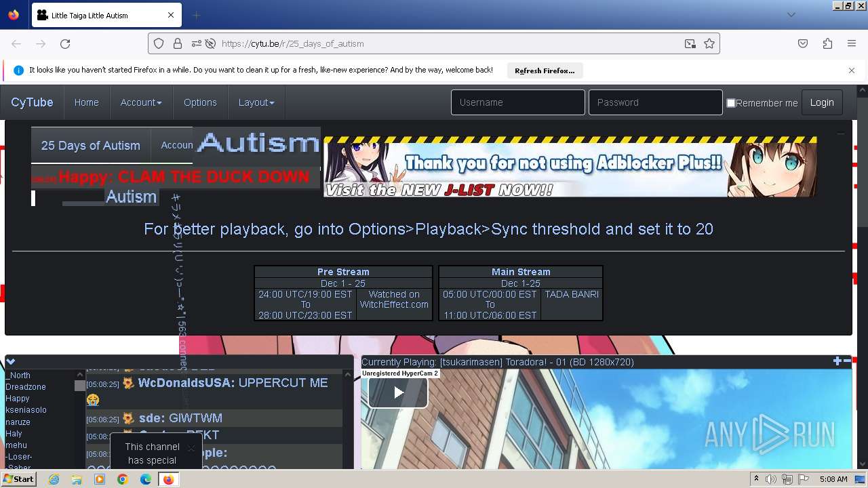Click the WitchEffect.com schedule cell
Screen dimensions: 868x488
394,304
